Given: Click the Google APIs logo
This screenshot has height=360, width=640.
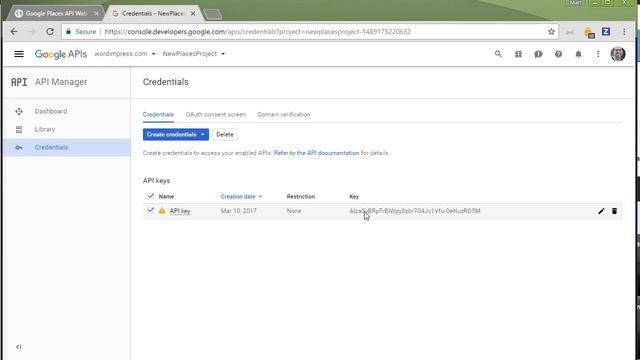Looking at the screenshot, I should (61, 54).
